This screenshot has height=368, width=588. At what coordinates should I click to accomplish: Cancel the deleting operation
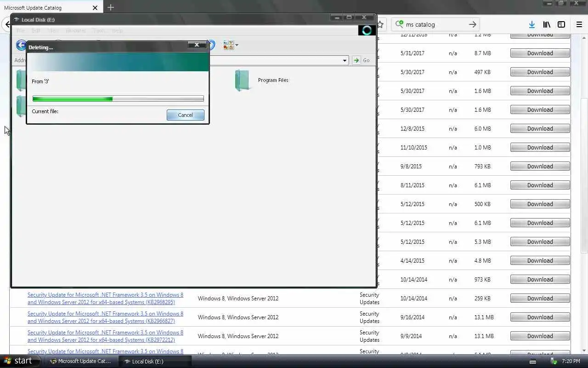click(x=185, y=115)
